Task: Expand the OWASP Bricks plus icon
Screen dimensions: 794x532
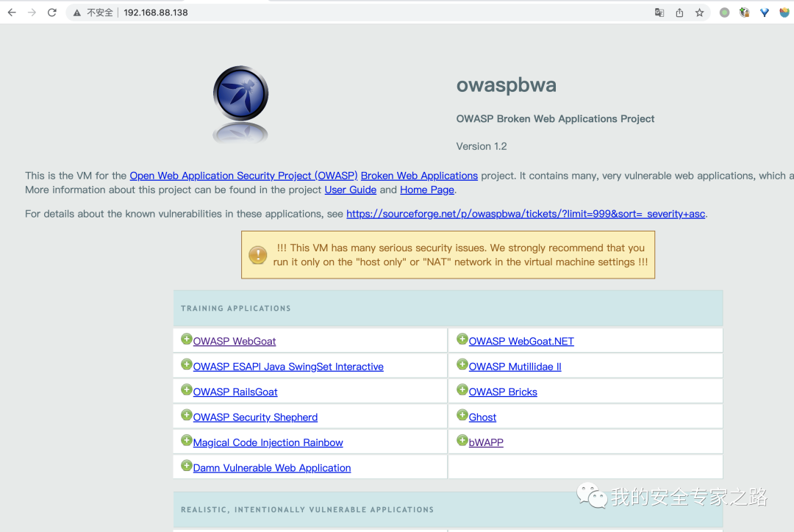Action: point(462,389)
